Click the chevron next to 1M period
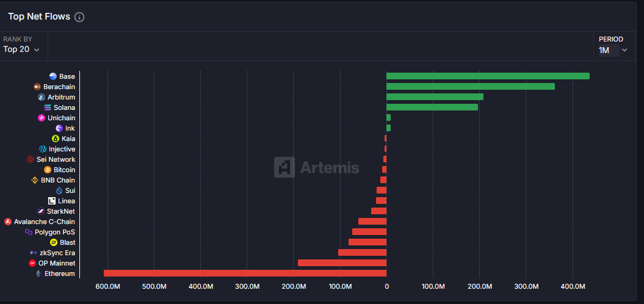644x304 pixels. pos(624,50)
